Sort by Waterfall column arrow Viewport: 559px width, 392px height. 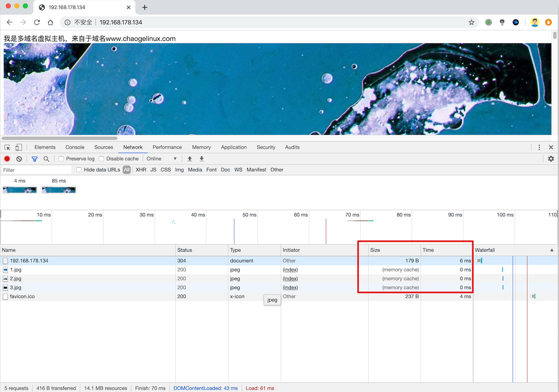pyautogui.click(x=552, y=250)
